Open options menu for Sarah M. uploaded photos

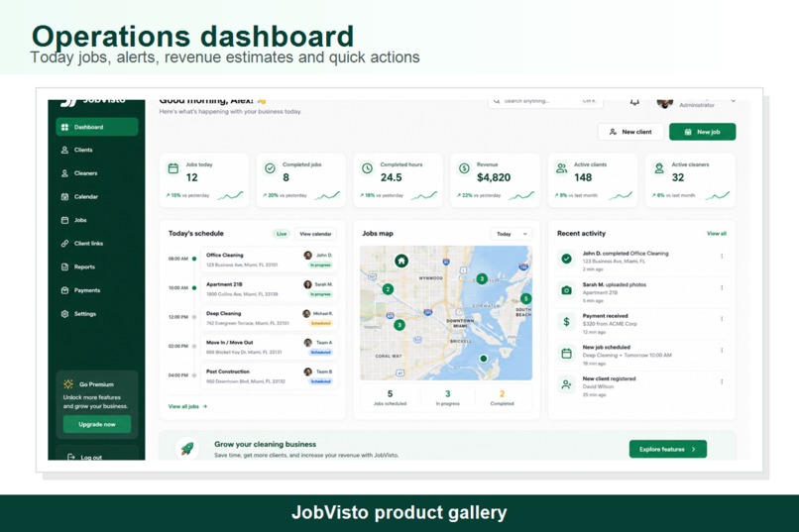click(x=722, y=287)
